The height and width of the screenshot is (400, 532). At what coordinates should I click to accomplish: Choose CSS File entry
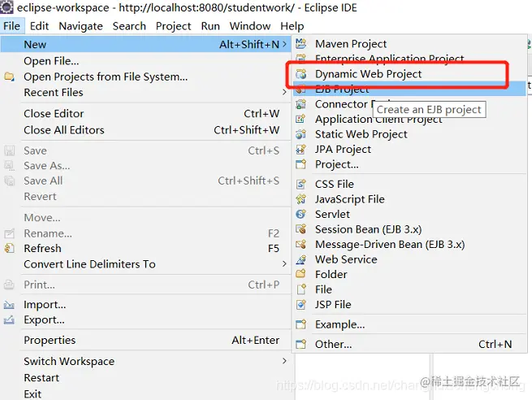(x=410, y=184)
